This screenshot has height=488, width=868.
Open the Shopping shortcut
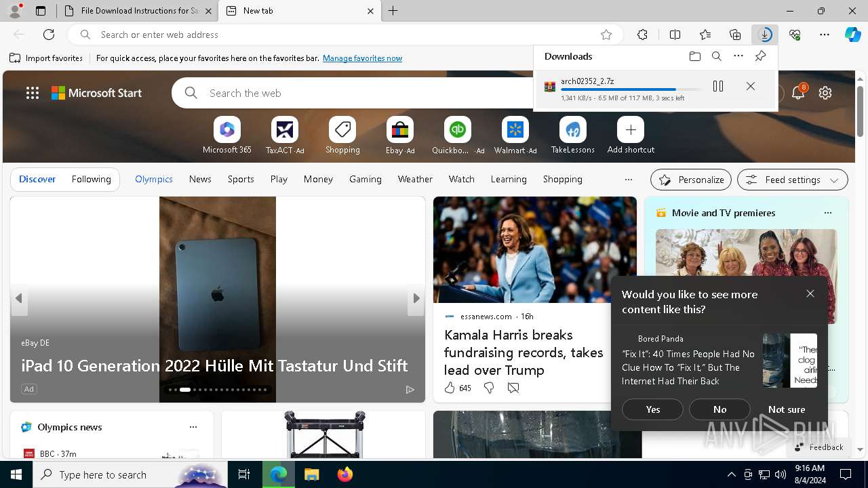point(342,135)
